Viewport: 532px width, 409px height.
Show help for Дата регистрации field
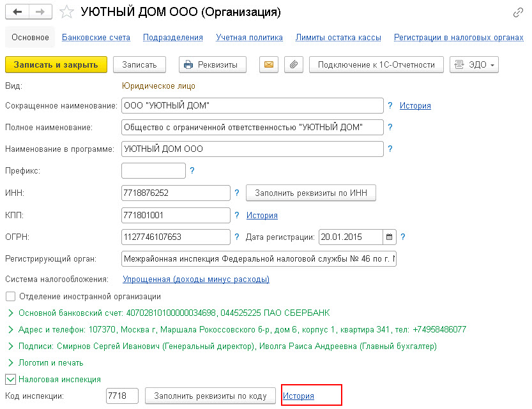click(x=403, y=237)
